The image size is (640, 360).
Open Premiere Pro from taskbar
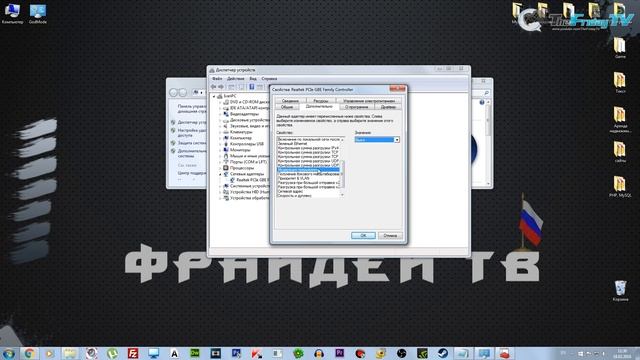(x=340, y=353)
